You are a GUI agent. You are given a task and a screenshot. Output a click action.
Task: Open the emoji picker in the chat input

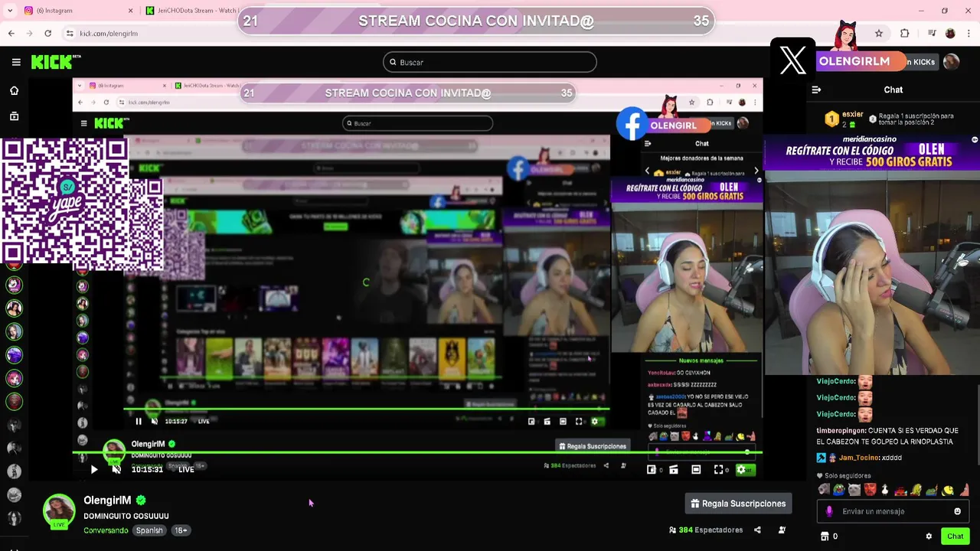(x=957, y=511)
